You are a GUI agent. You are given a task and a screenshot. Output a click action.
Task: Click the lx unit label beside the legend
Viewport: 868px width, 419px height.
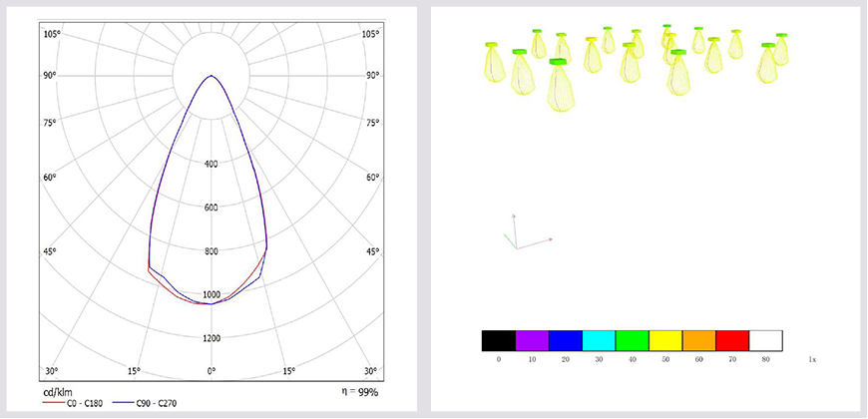(812, 360)
